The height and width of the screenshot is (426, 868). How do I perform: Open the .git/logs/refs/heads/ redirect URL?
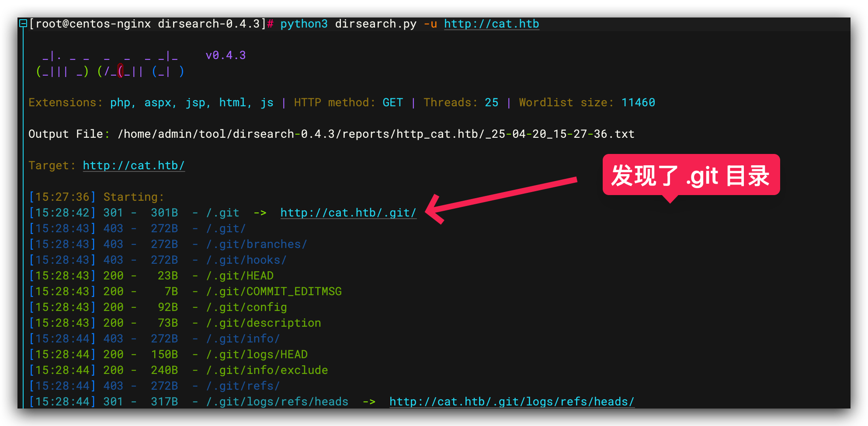point(511,402)
